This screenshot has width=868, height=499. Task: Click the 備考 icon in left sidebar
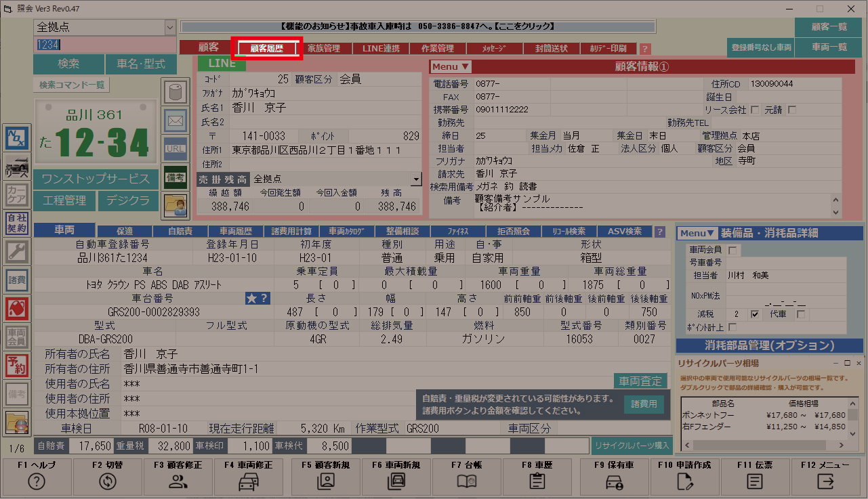pyautogui.click(x=17, y=393)
